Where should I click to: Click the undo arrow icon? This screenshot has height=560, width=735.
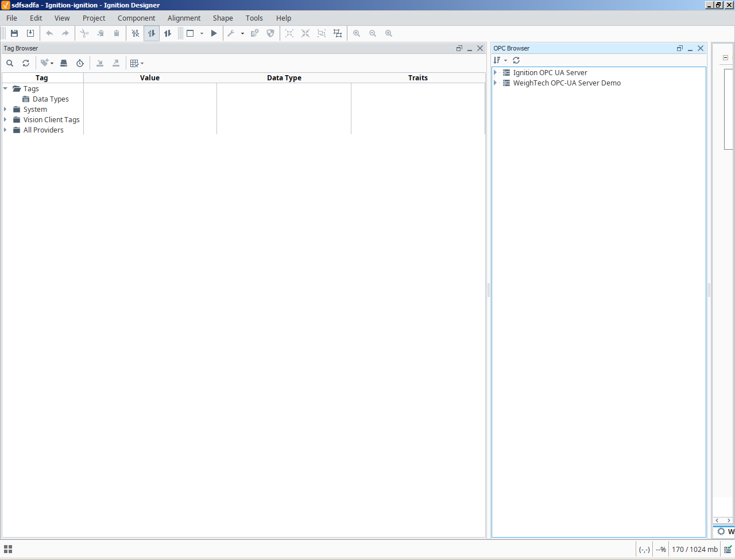[x=49, y=33]
